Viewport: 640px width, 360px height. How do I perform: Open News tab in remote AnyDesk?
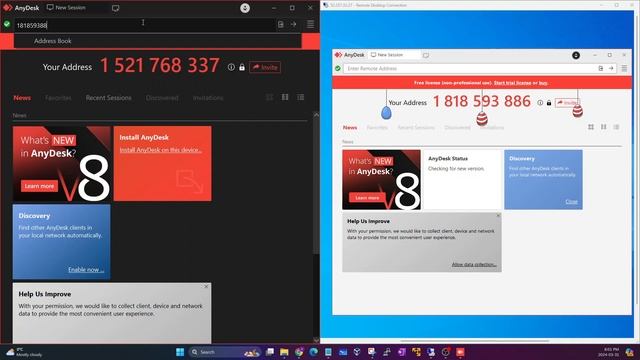350,127
